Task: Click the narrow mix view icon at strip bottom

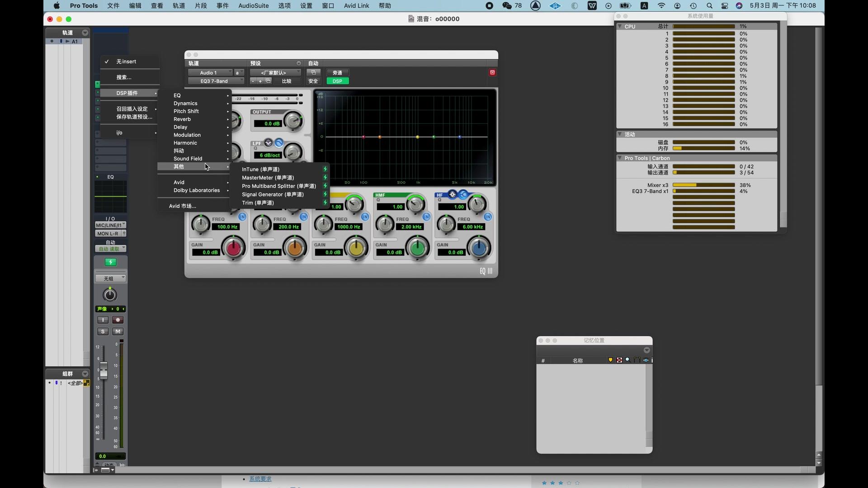Action: 105,470
